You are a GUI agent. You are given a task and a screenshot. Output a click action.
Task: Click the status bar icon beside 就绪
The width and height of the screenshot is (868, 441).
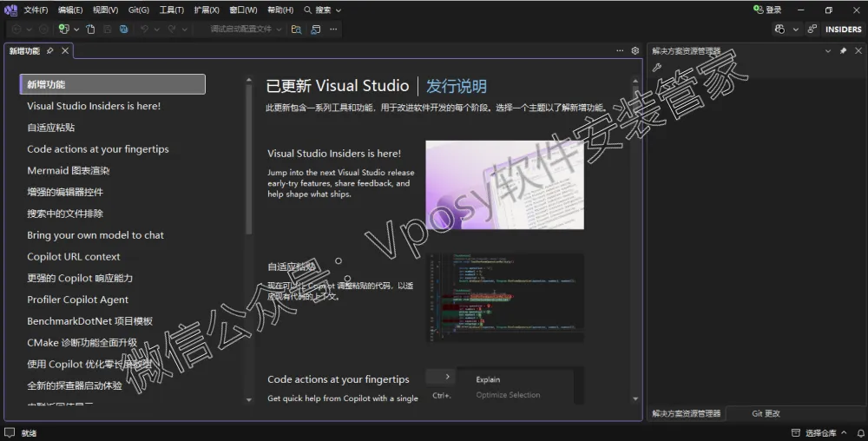click(10, 432)
